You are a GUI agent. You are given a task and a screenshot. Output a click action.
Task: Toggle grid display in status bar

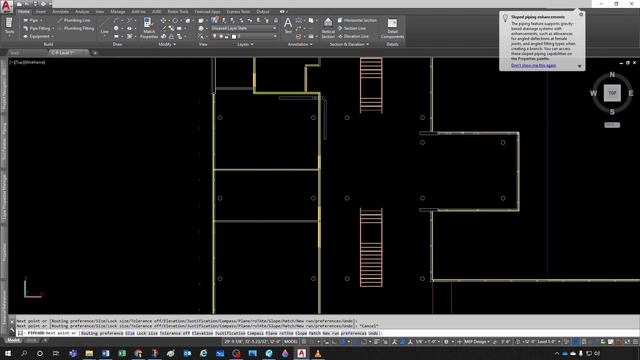[304, 342]
